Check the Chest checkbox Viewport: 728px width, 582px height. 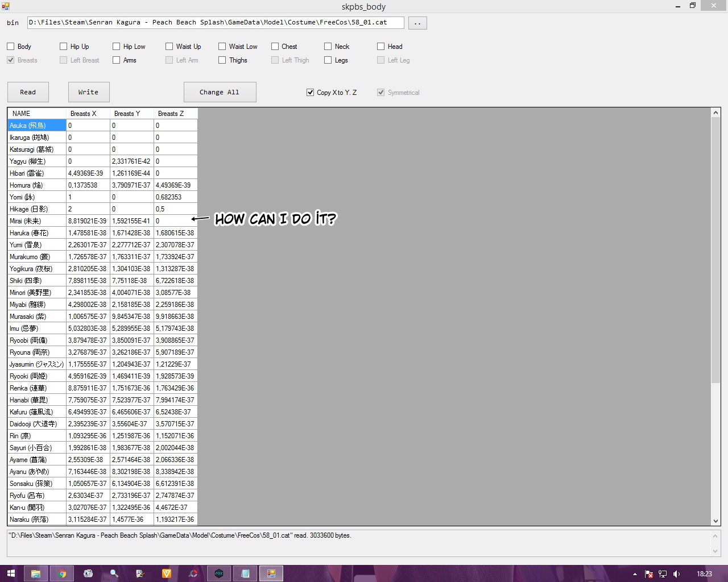[x=275, y=47]
